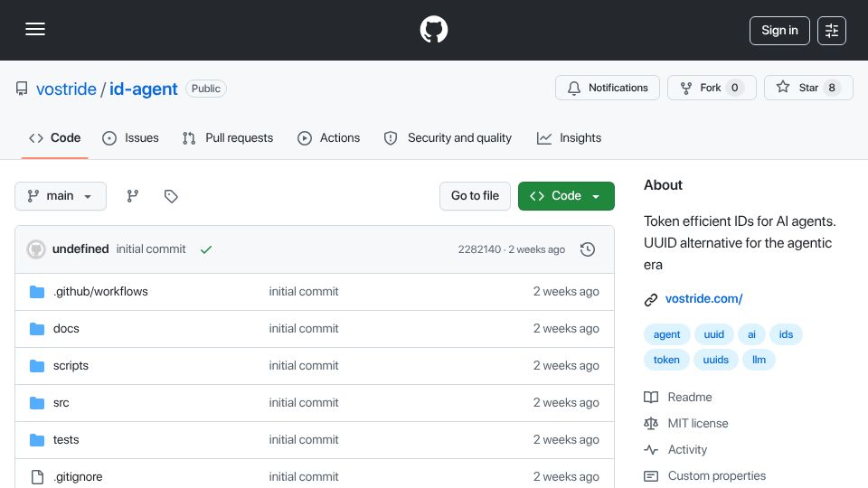This screenshot has height=488, width=868.
Task: Open the docs row's initial commit message
Action: tap(304, 329)
